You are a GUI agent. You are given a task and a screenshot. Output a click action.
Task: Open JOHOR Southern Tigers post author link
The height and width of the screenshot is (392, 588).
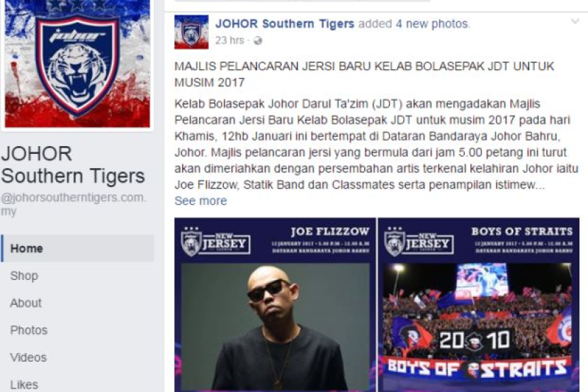click(285, 23)
